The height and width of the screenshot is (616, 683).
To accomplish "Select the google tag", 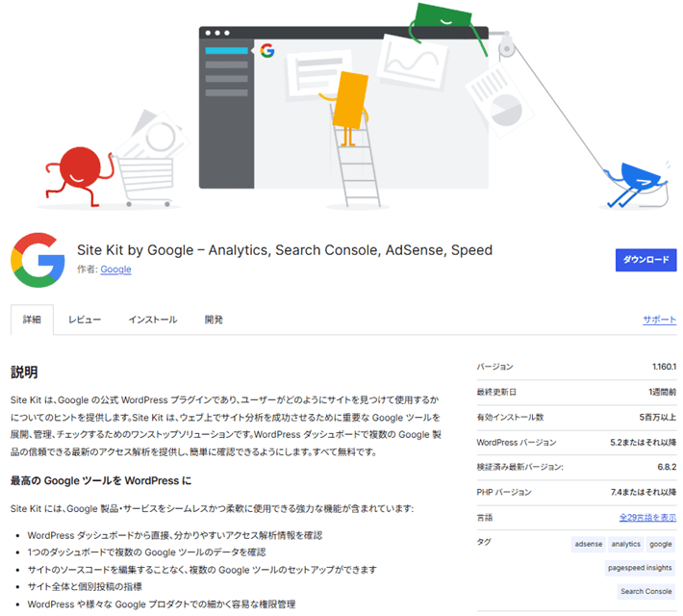I will (x=660, y=544).
